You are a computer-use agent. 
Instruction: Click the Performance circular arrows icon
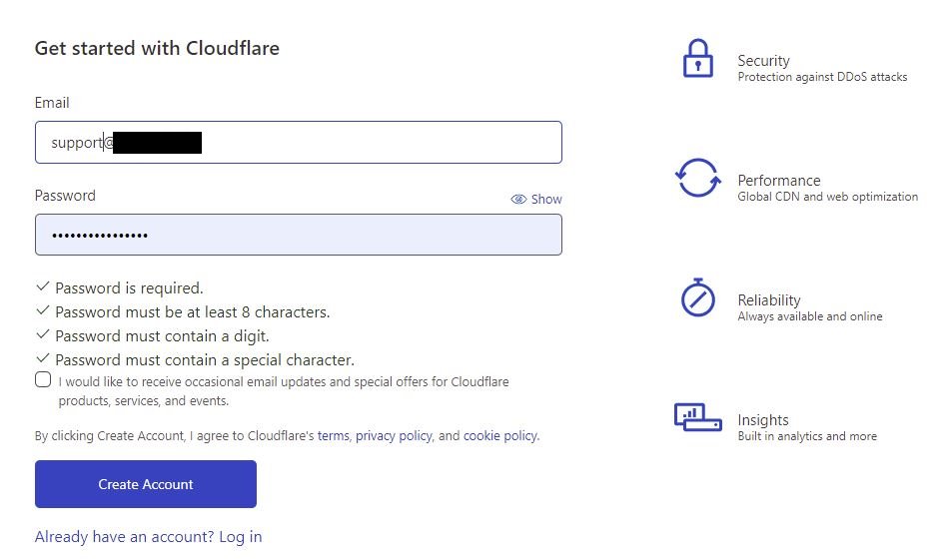pyautogui.click(x=697, y=178)
